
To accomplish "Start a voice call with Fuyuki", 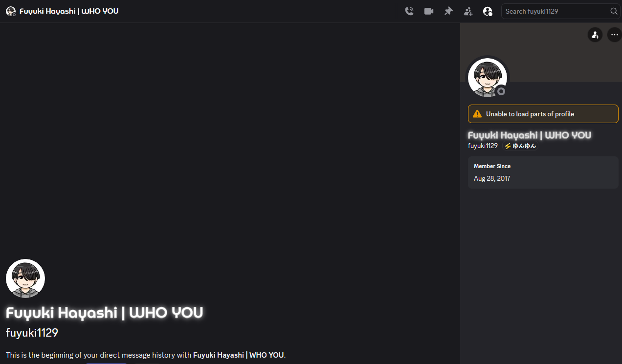I will point(409,11).
